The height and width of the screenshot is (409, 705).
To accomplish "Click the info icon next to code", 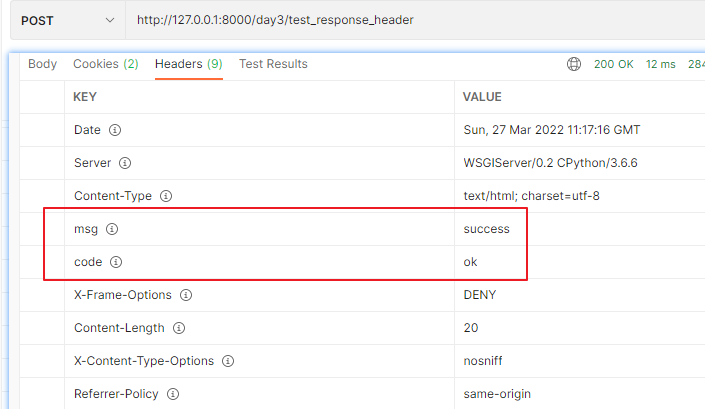I will pos(116,262).
